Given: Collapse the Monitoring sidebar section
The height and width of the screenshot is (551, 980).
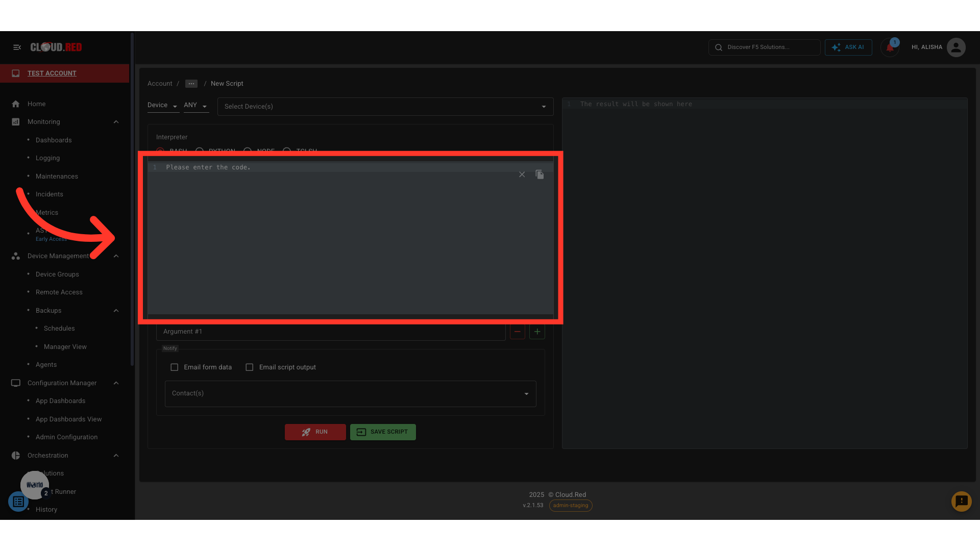Looking at the screenshot, I should [x=116, y=122].
